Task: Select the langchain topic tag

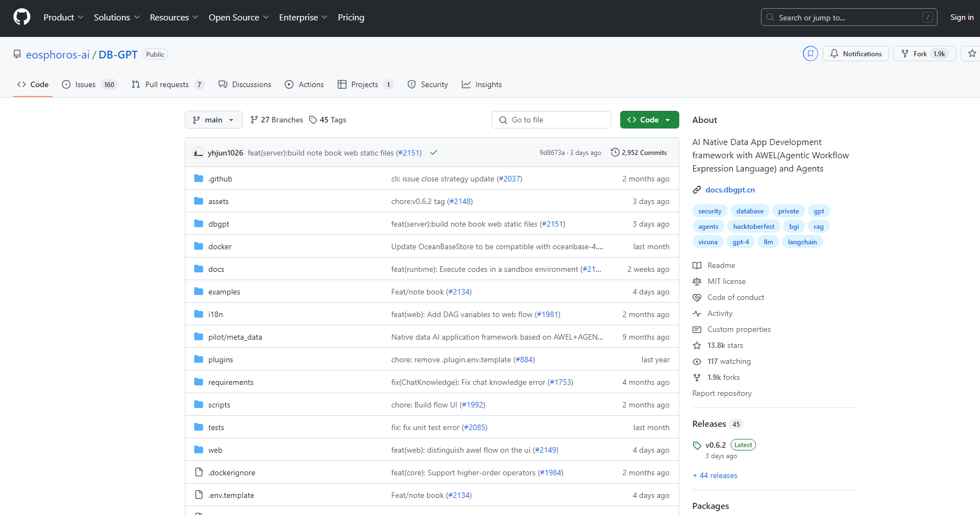Action: (802, 242)
